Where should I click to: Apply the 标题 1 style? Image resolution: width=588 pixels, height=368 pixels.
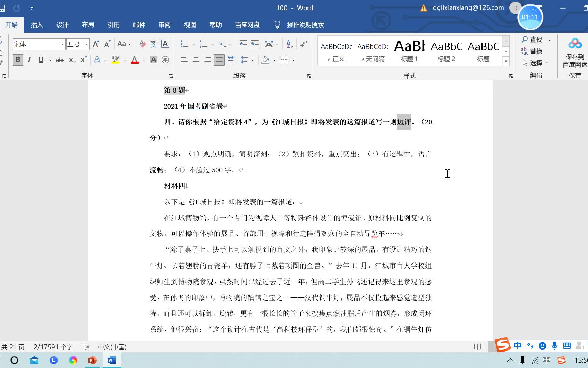(409, 51)
